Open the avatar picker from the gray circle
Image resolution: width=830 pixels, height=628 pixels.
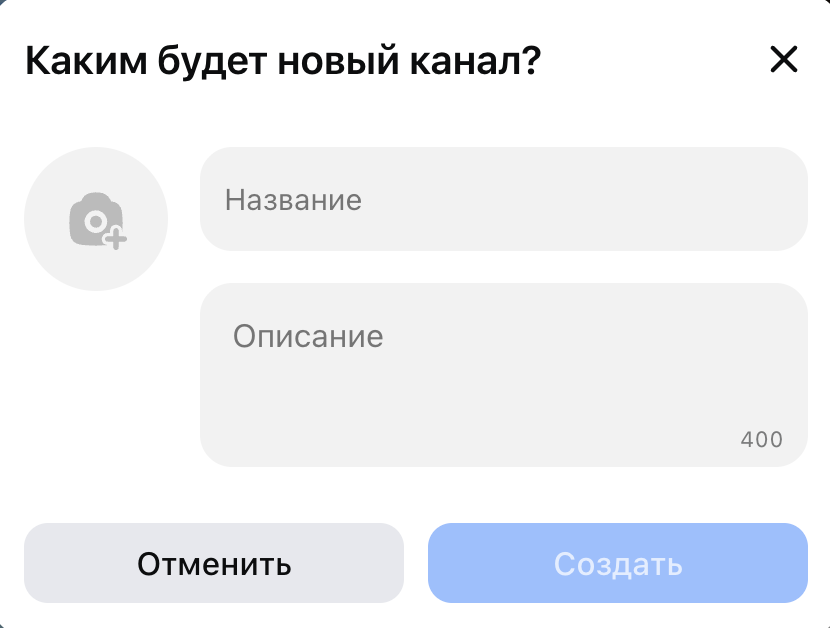(96, 219)
